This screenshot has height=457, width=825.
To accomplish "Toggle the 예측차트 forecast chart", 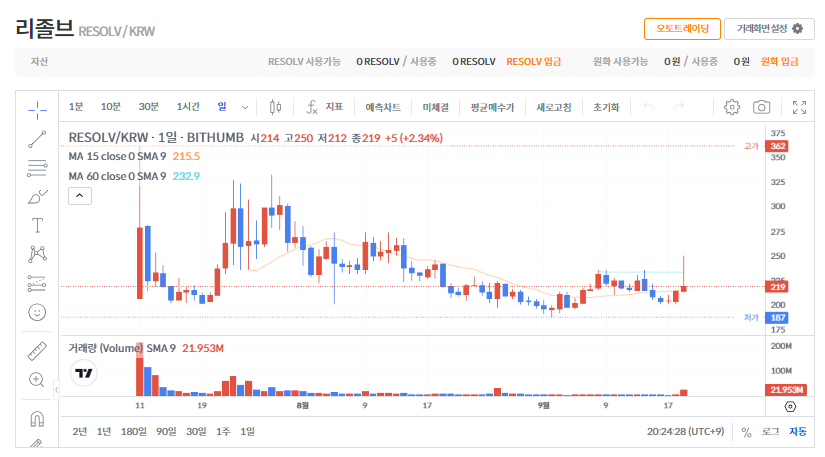I will click(x=383, y=107).
